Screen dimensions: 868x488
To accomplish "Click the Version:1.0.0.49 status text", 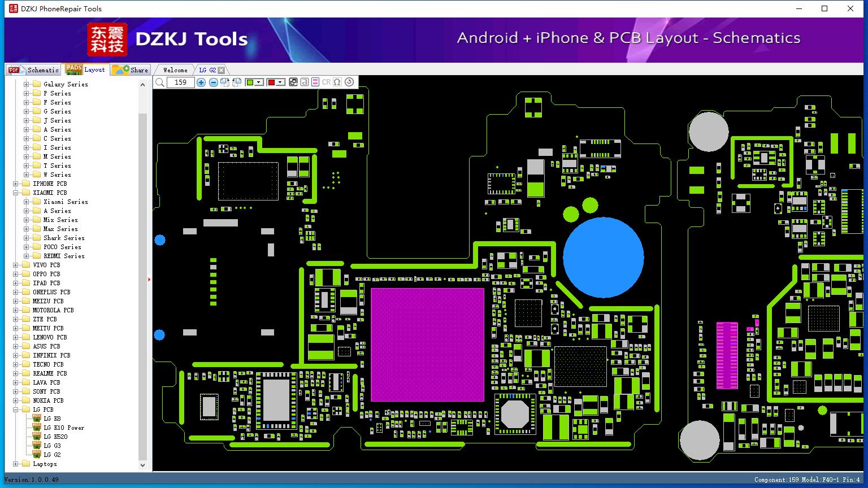I will (31, 480).
